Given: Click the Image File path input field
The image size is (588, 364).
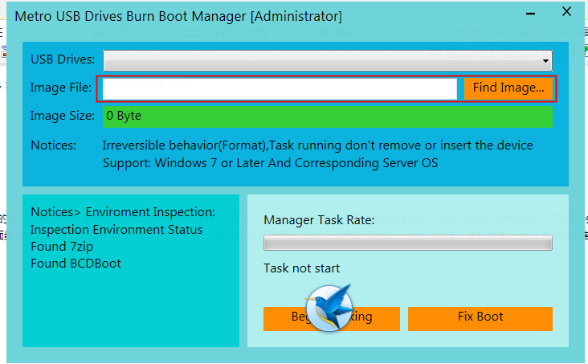Looking at the screenshot, I should coord(280,88).
